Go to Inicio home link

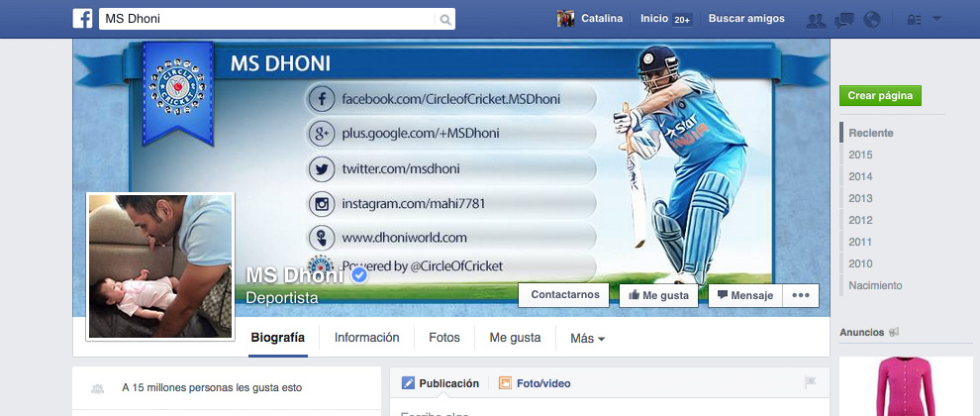click(653, 19)
